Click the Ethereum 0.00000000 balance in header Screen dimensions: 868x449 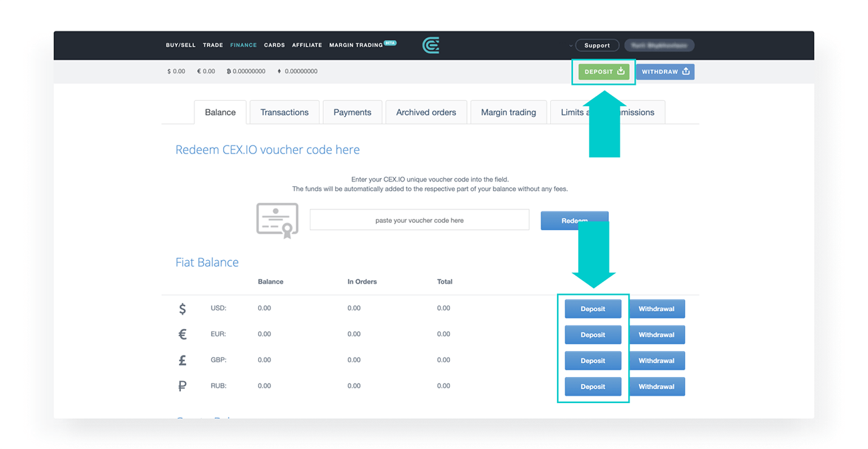tap(298, 71)
